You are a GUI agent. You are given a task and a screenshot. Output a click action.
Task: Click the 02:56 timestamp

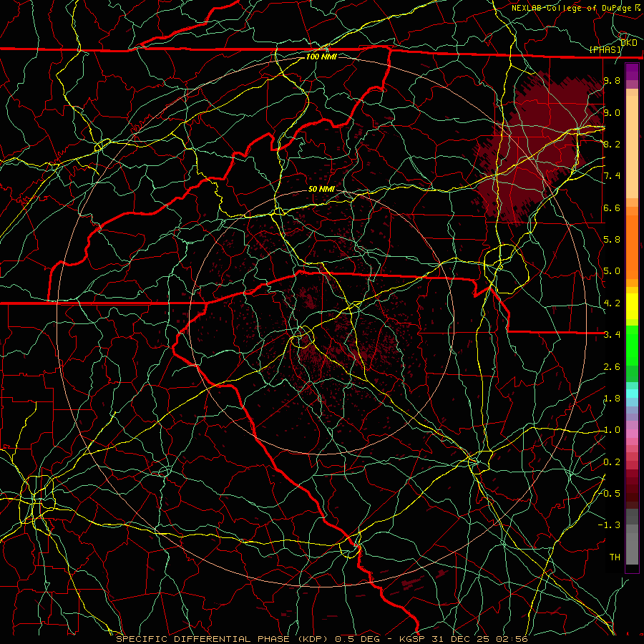(x=512, y=639)
